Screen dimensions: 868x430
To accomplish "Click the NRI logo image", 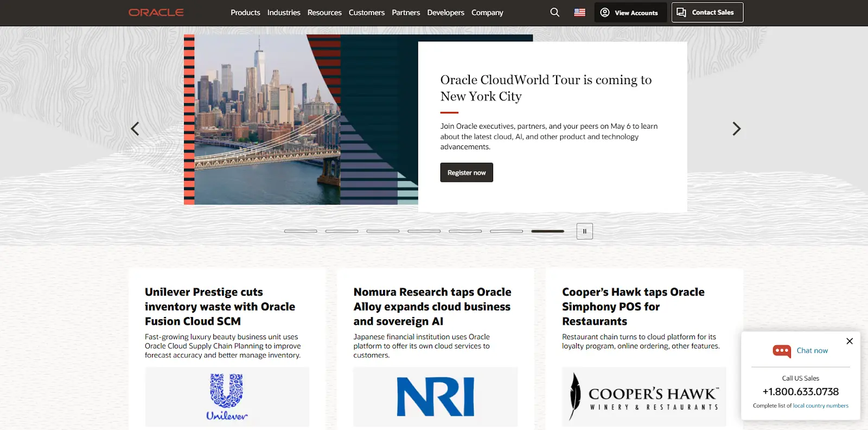I will pyautogui.click(x=436, y=397).
